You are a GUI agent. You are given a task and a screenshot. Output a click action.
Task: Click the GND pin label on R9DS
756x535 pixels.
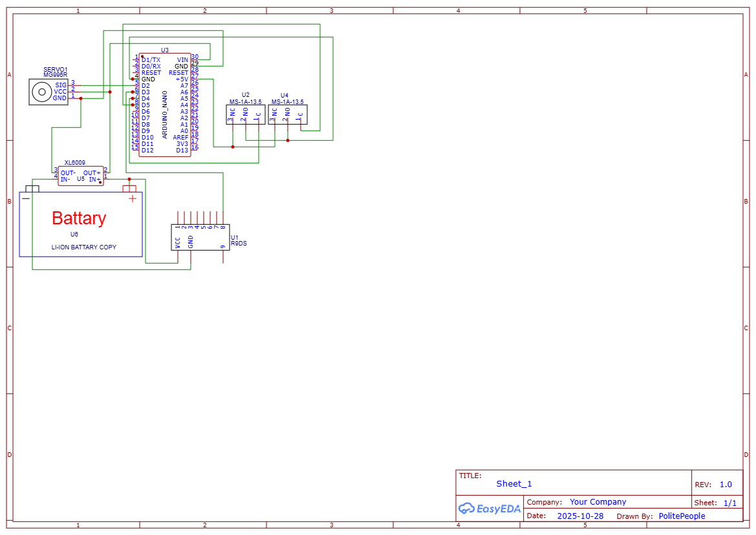click(x=189, y=240)
